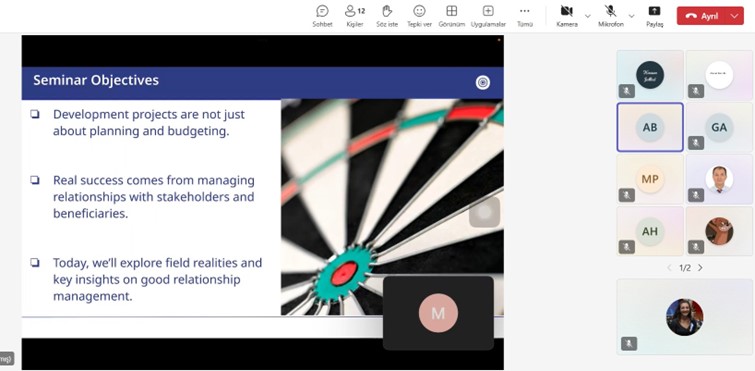Click muted mic icon on brown cartoon tile
Screen dimensions: 755x371
[696, 247]
